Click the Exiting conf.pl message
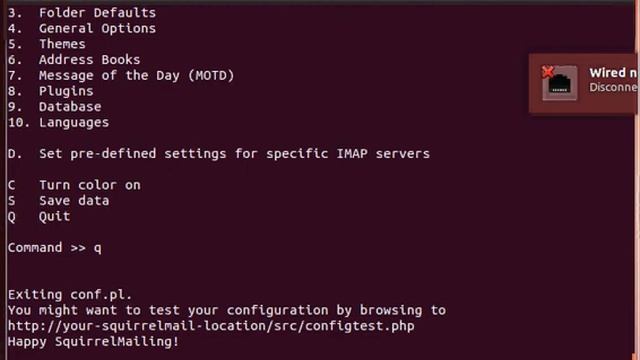Viewport: 640px width, 360px height. 70,294
